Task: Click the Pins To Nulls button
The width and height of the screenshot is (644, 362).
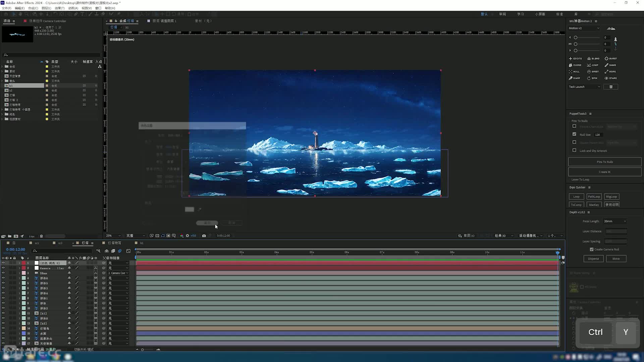Action: 605,162
